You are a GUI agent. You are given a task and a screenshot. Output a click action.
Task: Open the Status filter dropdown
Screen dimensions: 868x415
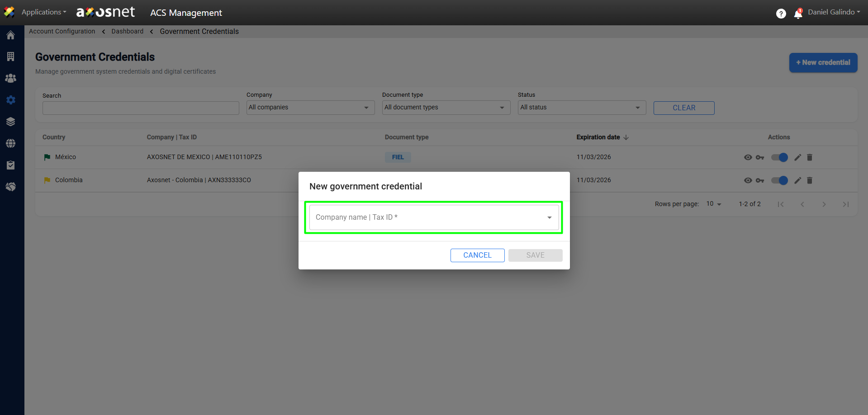(581, 108)
